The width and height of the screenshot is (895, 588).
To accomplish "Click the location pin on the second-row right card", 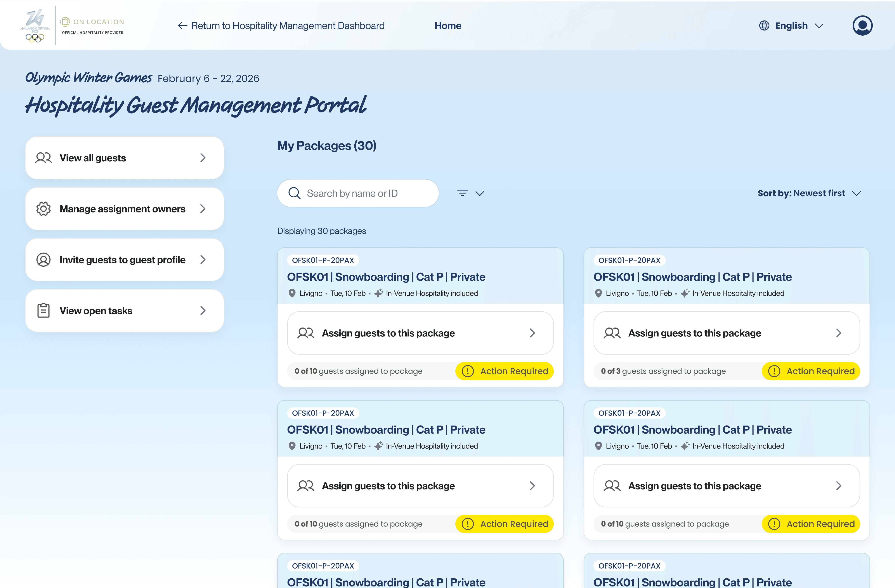I will pyautogui.click(x=598, y=446).
